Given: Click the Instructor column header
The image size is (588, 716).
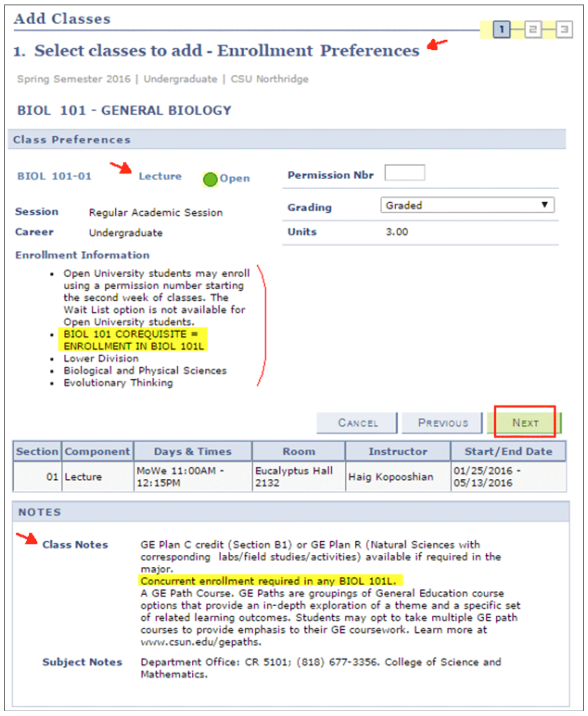Looking at the screenshot, I should [398, 451].
